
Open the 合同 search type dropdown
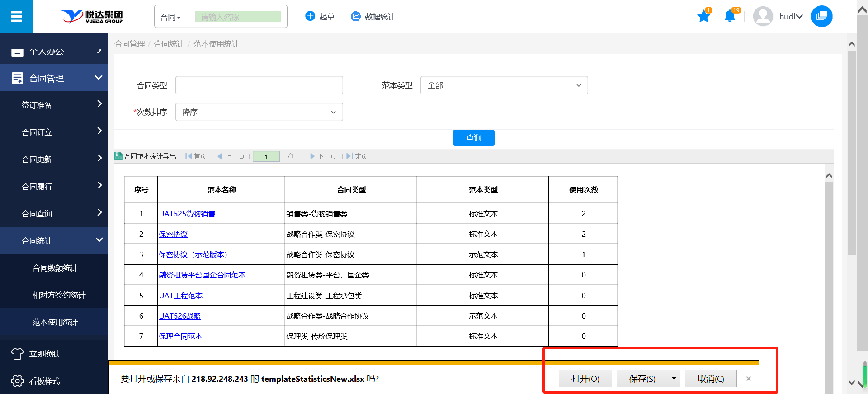point(171,17)
